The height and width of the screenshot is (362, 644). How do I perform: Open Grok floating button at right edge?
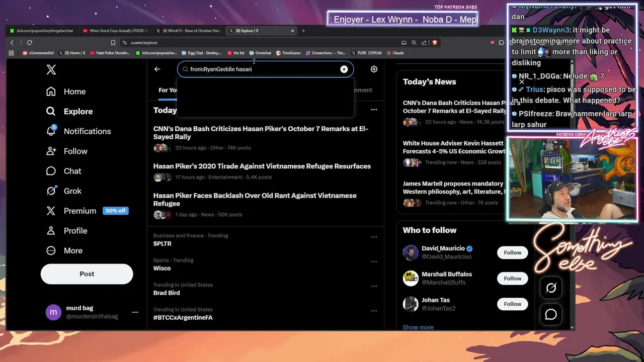coord(551,288)
